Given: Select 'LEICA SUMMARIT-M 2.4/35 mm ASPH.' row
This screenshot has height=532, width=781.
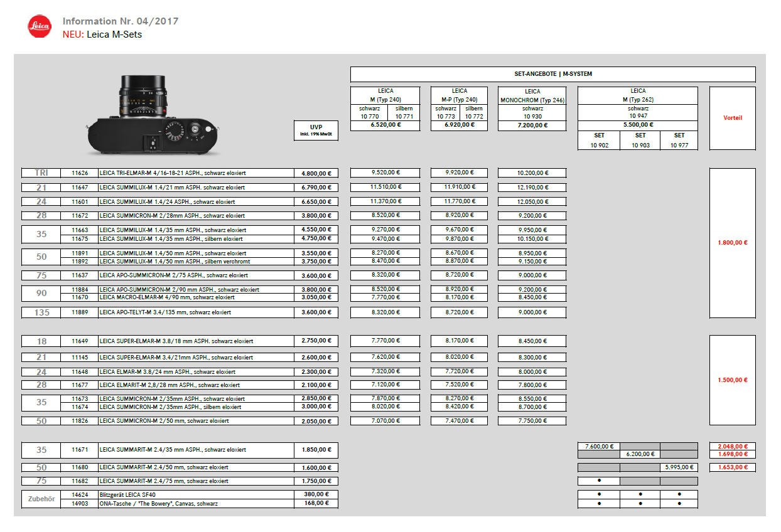Looking at the screenshot, I should 180,450.
